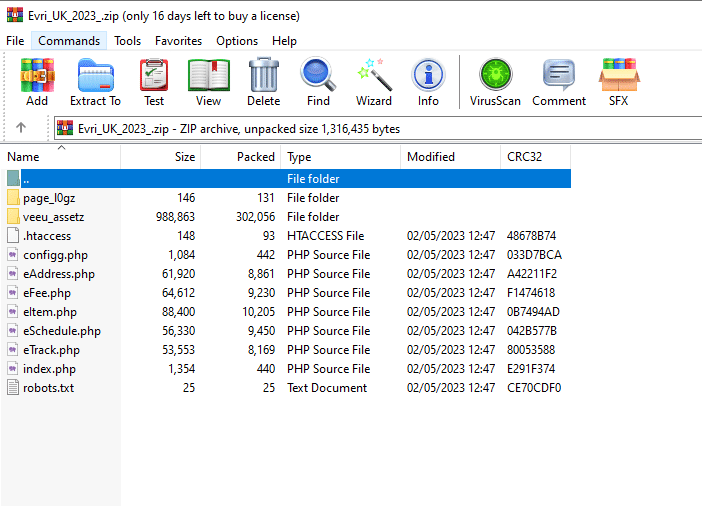Click the Add files toolbar icon

37,81
